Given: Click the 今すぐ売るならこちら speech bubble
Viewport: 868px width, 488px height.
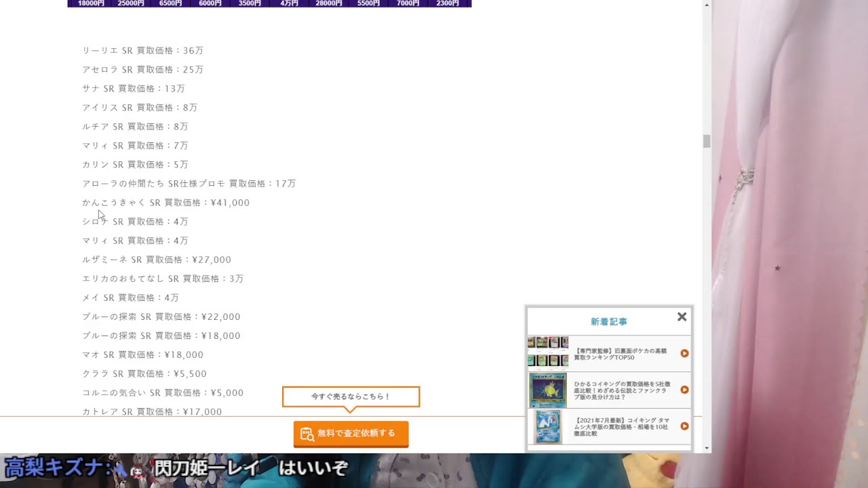Looking at the screenshot, I should 351,396.
